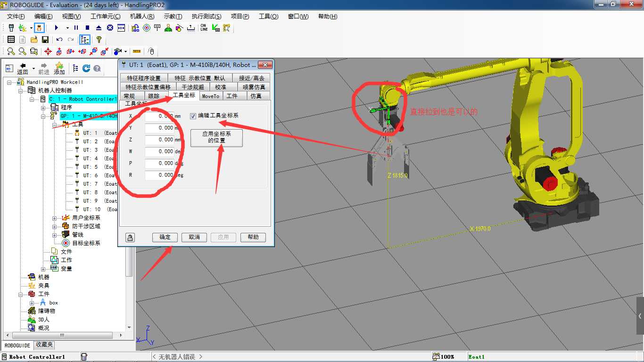644x362 pixels.
Task: Click the blue refresh icon in navigator
Action: [86, 68]
